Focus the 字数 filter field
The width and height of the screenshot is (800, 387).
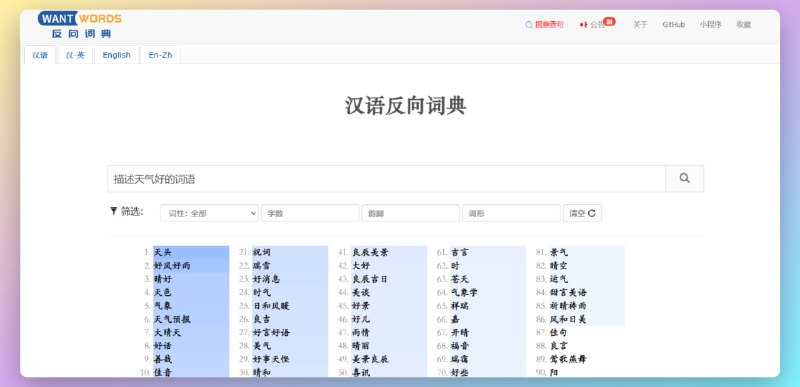click(x=310, y=213)
